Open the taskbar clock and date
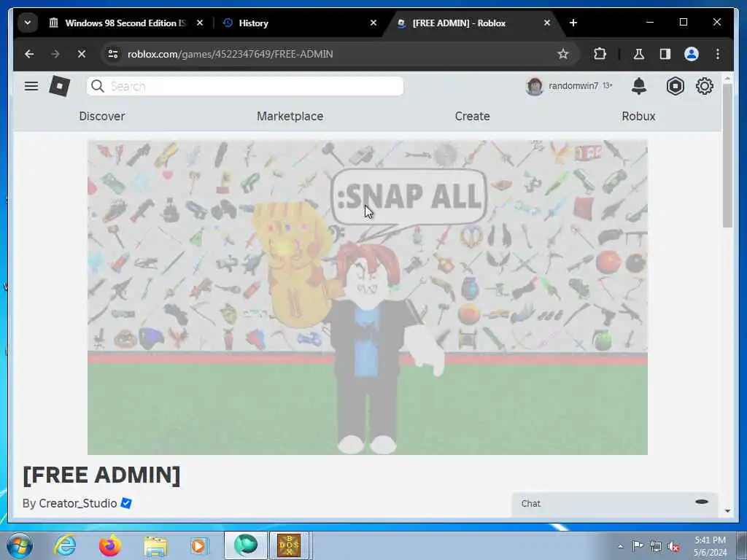 point(710,546)
